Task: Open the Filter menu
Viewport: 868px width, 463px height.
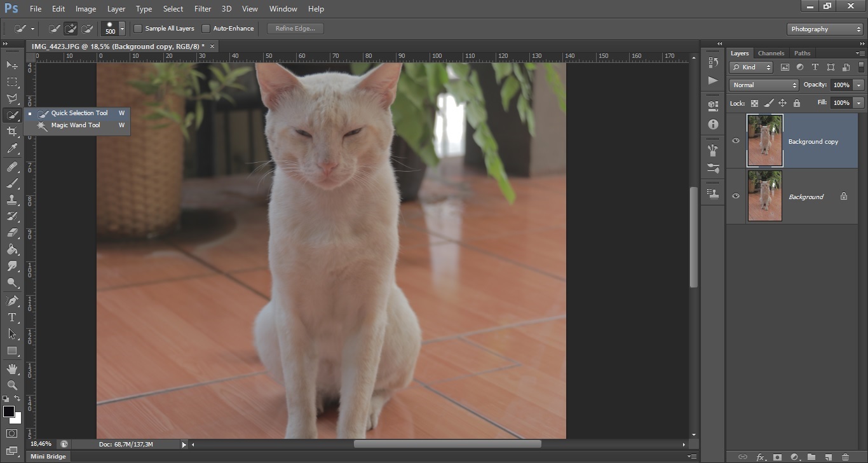Action: (203, 9)
